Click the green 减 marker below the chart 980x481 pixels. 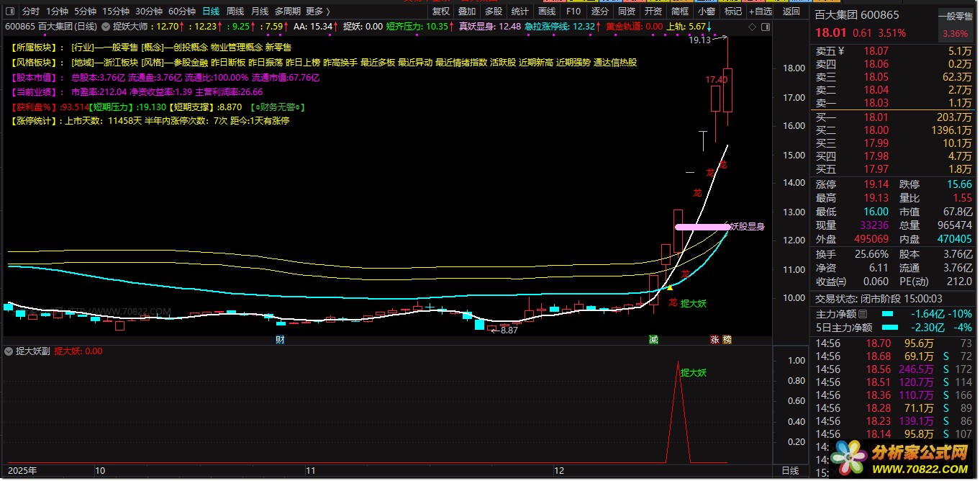click(653, 339)
